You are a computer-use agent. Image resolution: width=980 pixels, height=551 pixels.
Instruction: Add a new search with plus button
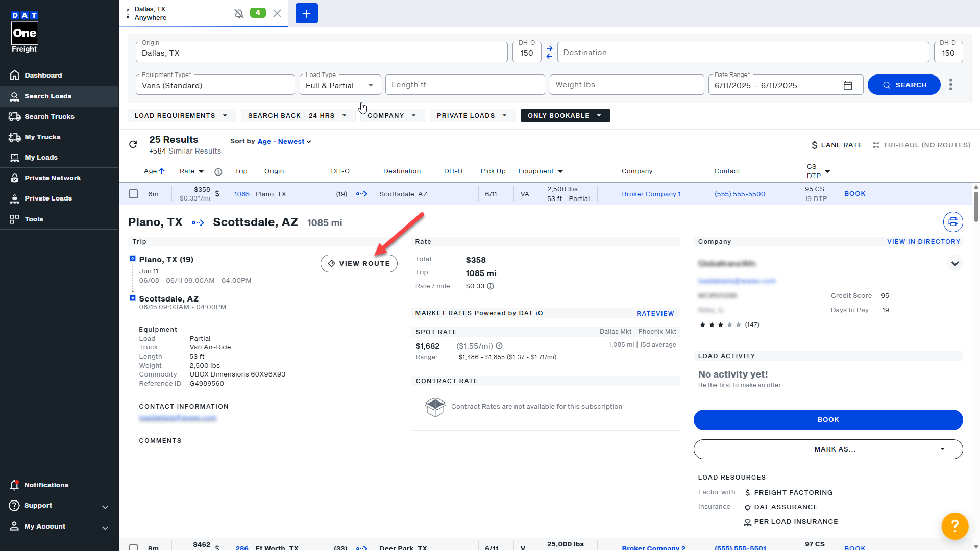pos(307,13)
